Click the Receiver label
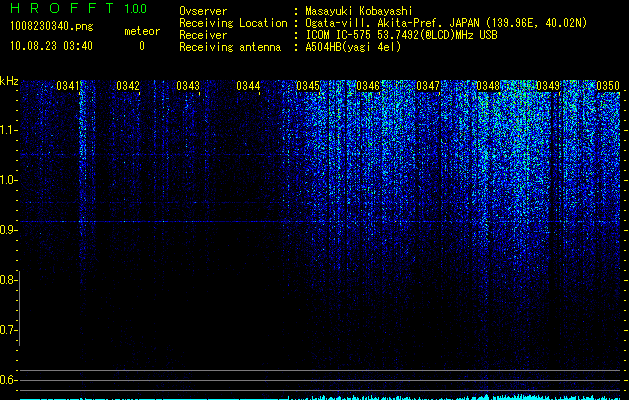Screen dimensions: 629x400 203,35
